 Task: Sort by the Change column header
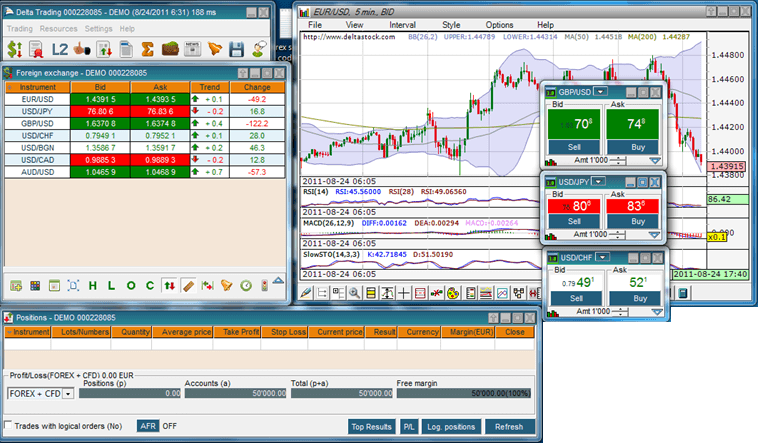[x=257, y=87]
